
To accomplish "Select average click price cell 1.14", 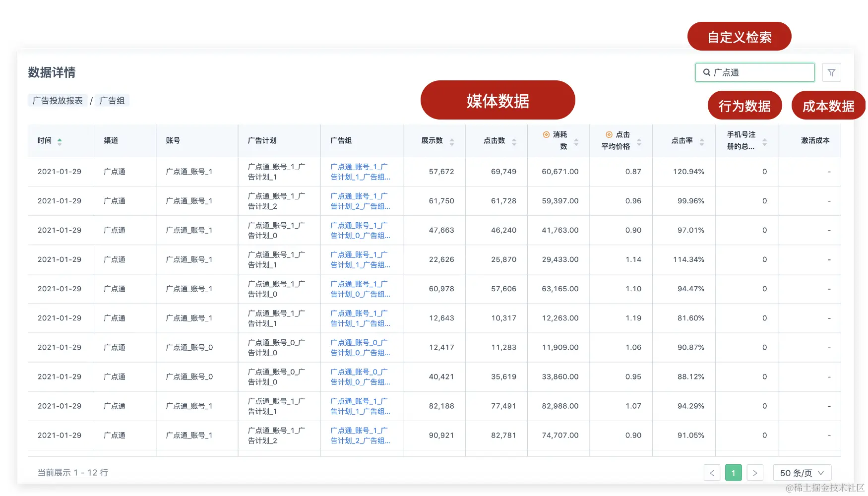I will click(633, 259).
